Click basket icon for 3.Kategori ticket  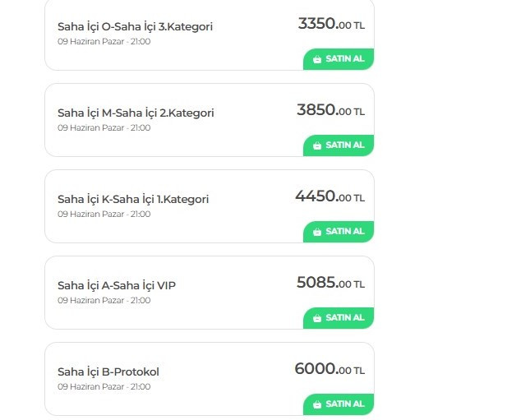pyautogui.click(x=317, y=59)
